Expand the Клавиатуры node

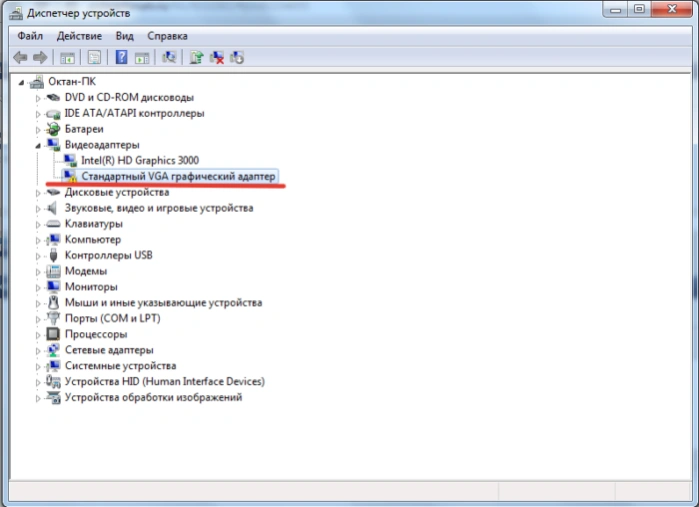38,225
